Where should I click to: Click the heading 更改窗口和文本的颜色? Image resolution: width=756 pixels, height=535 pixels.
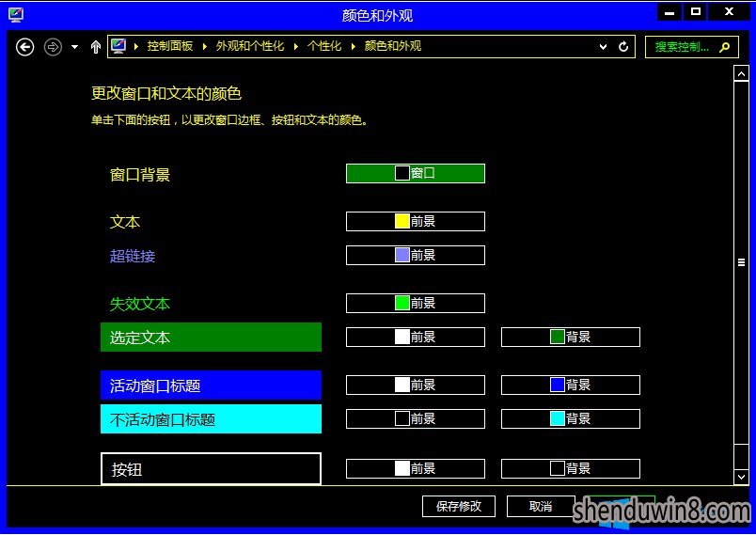click(x=166, y=93)
